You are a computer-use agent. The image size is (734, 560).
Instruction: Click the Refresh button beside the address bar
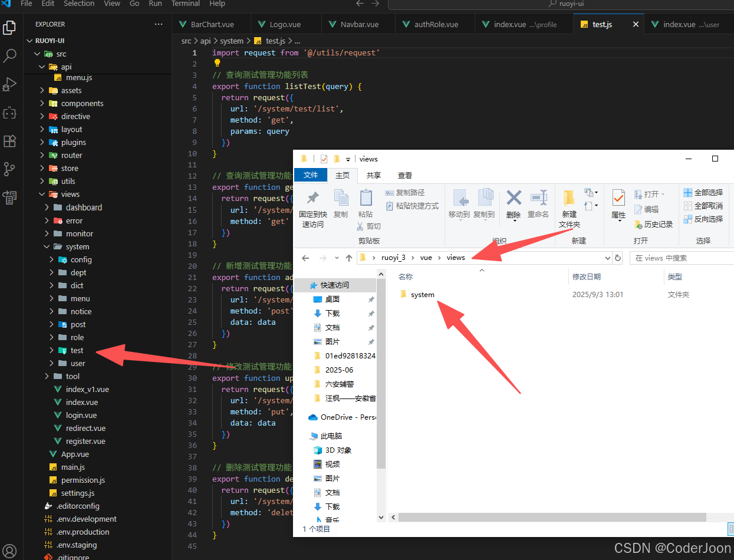tap(618, 258)
